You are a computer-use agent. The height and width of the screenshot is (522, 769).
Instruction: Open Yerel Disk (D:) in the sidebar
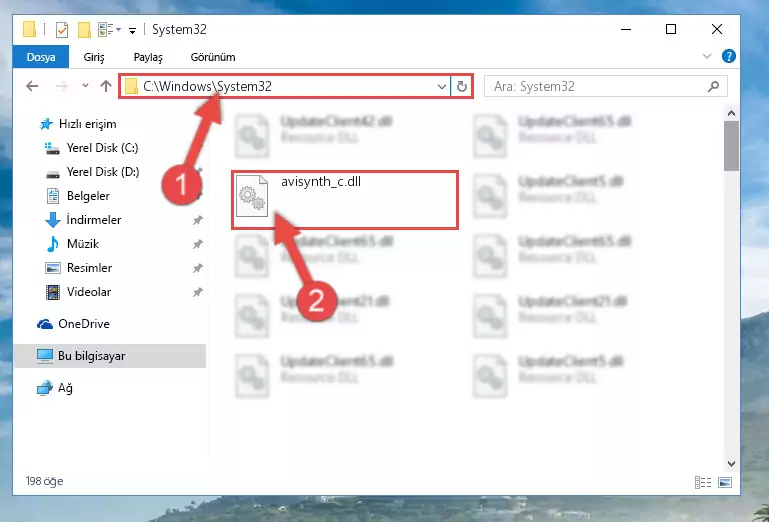103,172
